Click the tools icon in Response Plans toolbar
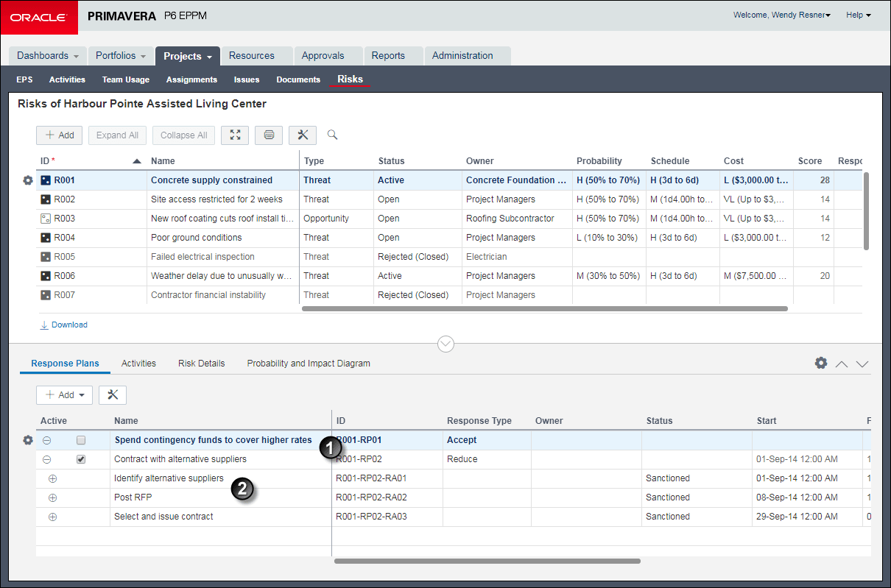The width and height of the screenshot is (891, 588). click(113, 395)
